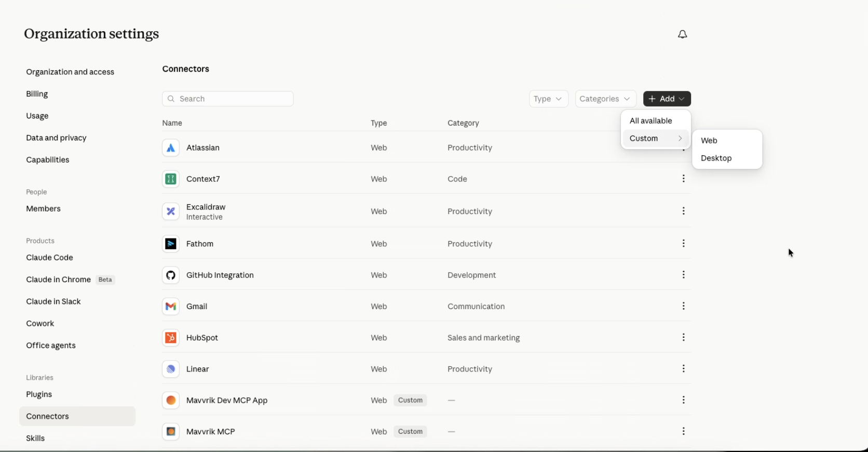Screen dimensions: 868x452
Task: Open the Type filter dropdown
Action: tap(549, 99)
